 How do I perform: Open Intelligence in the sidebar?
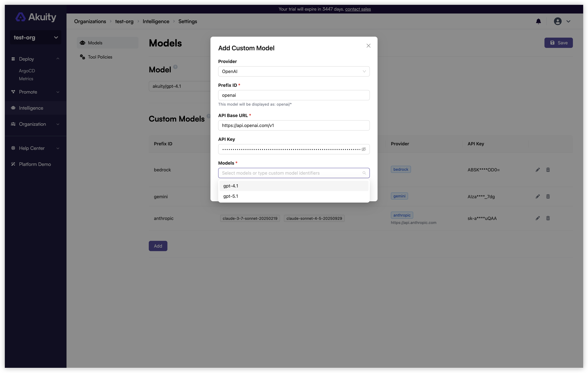[36, 108]
